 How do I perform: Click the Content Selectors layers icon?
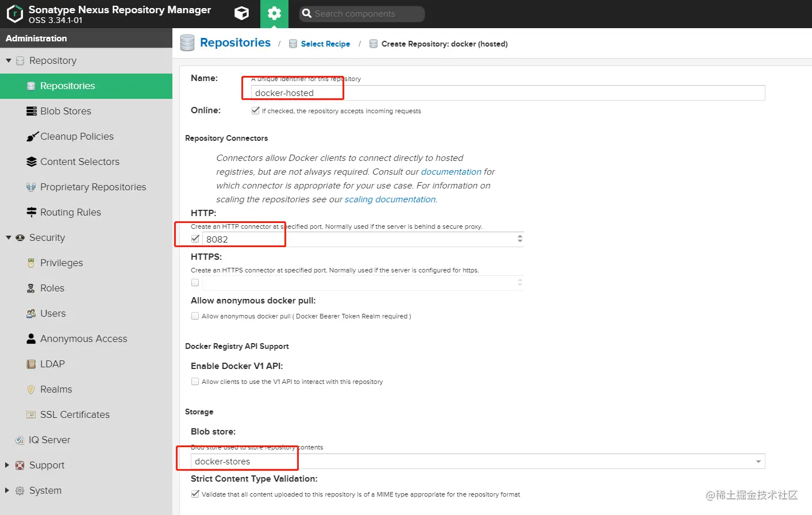tap(32, 162)
